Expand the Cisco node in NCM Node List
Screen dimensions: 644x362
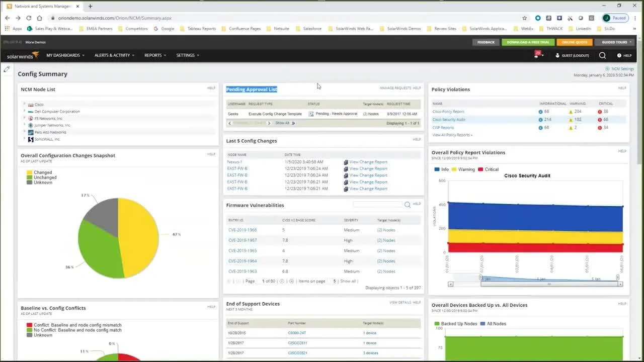click(x=24, y=104)
